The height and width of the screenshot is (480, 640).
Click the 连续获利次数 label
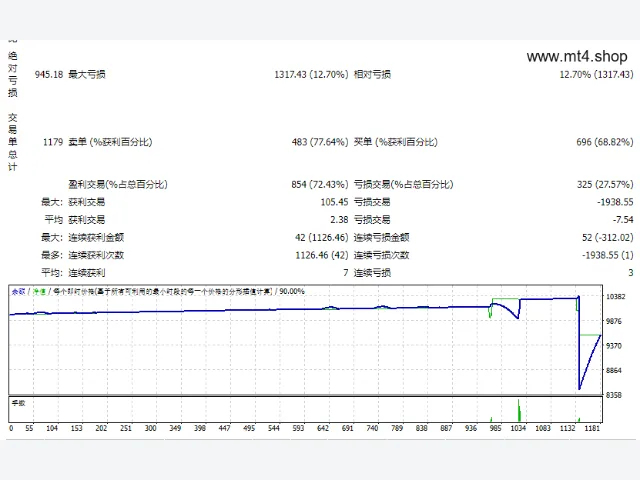point(96,255)
